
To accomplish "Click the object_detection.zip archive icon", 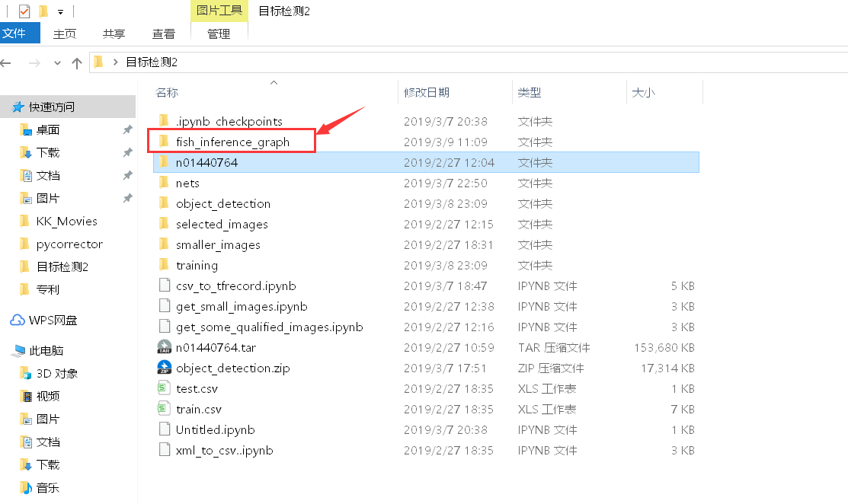I will 165,367.
